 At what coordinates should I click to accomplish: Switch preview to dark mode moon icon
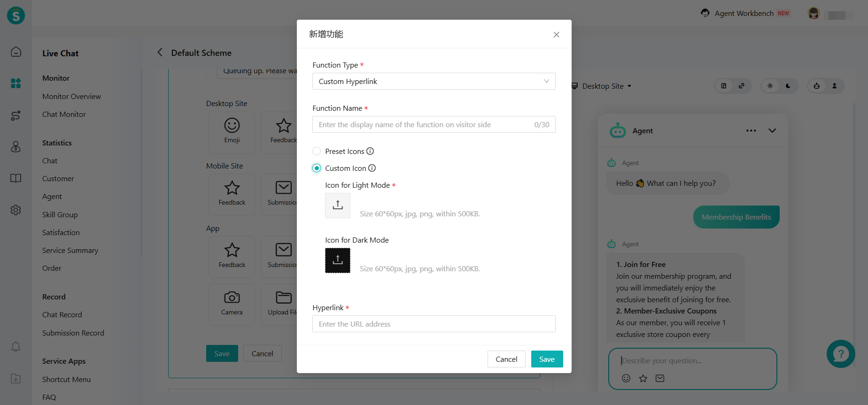click(788, 86)
